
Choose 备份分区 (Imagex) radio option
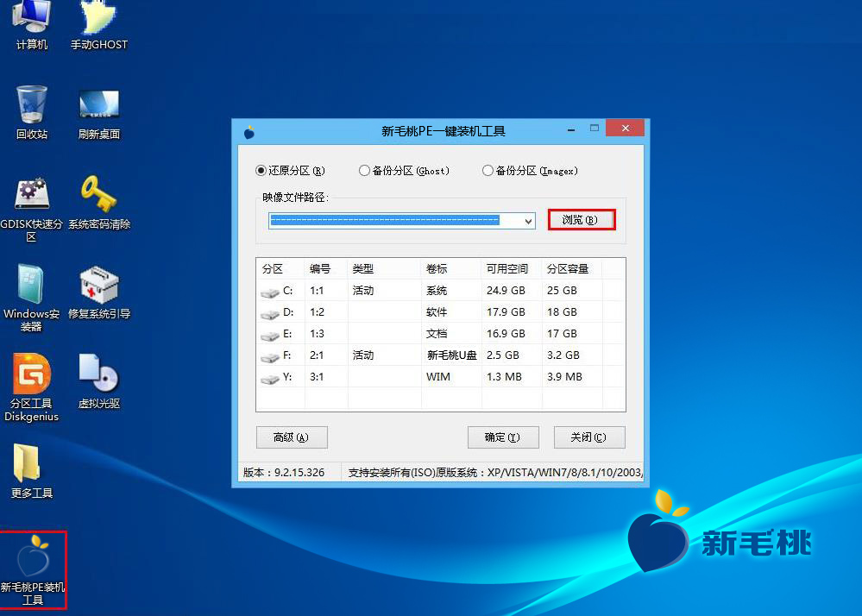tap(530, 171)
